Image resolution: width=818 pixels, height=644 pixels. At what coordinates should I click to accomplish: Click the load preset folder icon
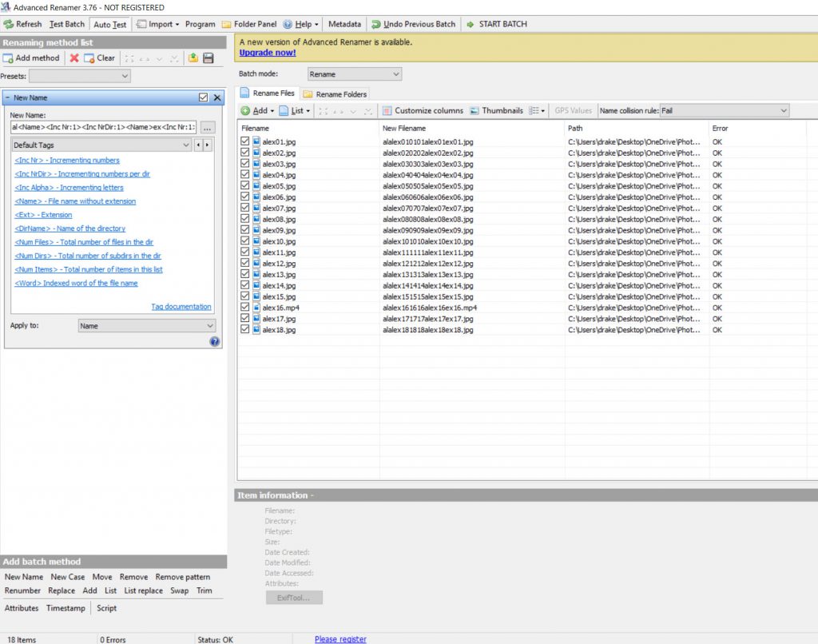tap(193, 58)
